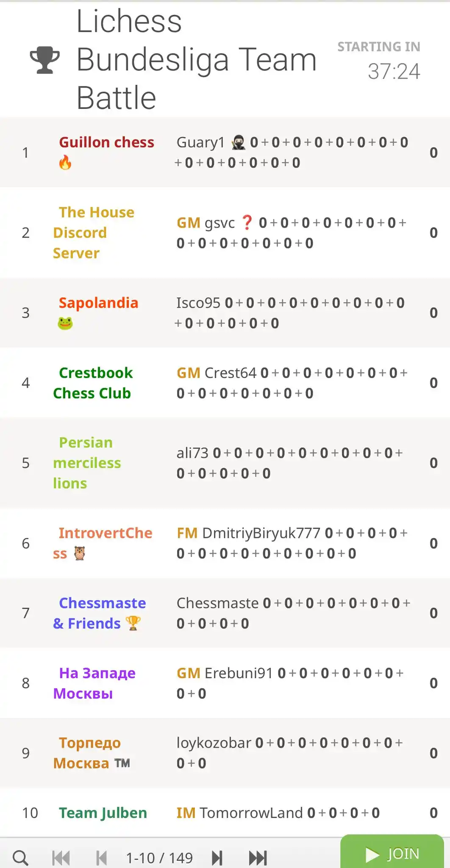View player GM gsvc profile
The height and width of the screenshot is (868, 450).
pyautogui.click(x=206, y=223)
